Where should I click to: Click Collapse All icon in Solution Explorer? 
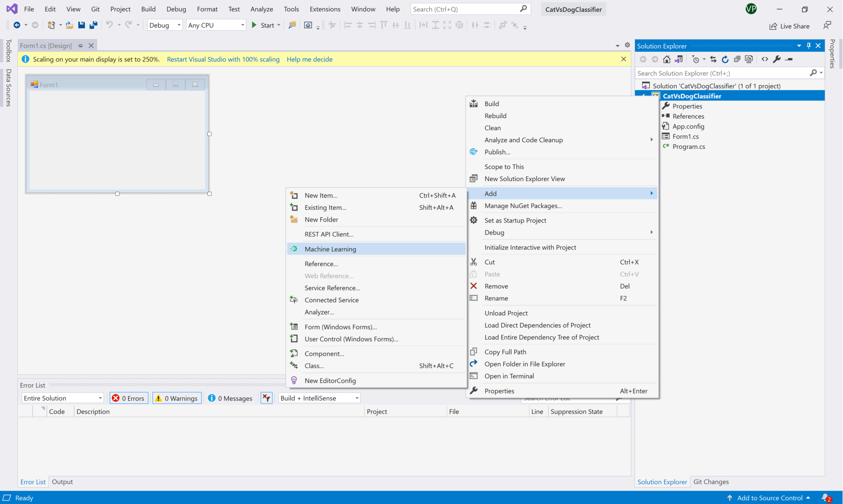(737, 59)
